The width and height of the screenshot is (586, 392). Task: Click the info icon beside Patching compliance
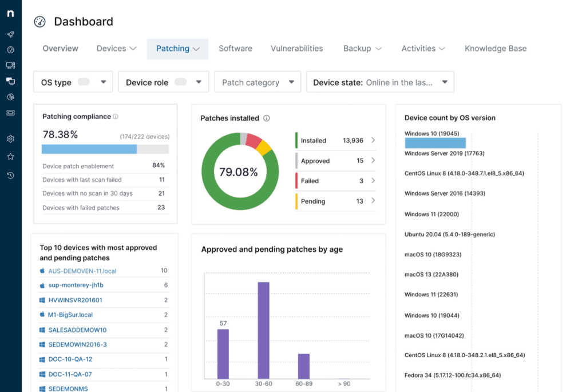click(116, 117)
